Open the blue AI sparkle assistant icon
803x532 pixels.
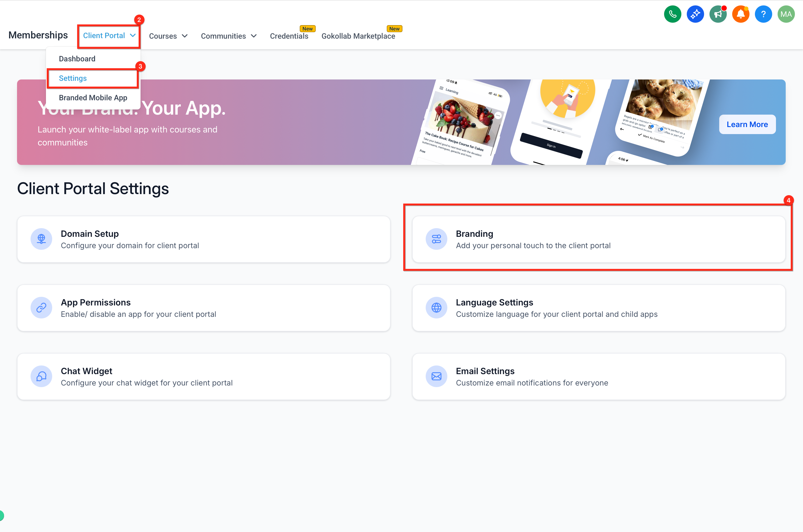click(x=695, y=14)
